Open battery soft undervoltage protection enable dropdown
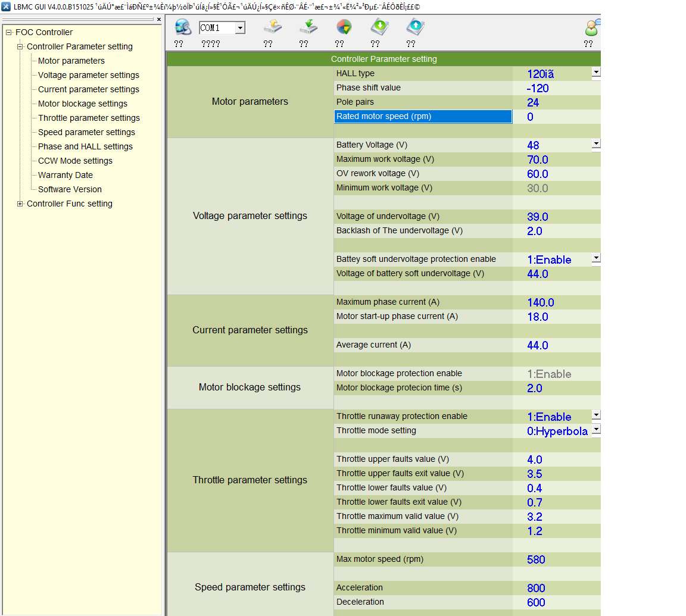Viewport: 686px width, 616px height. tap(595, 258)
